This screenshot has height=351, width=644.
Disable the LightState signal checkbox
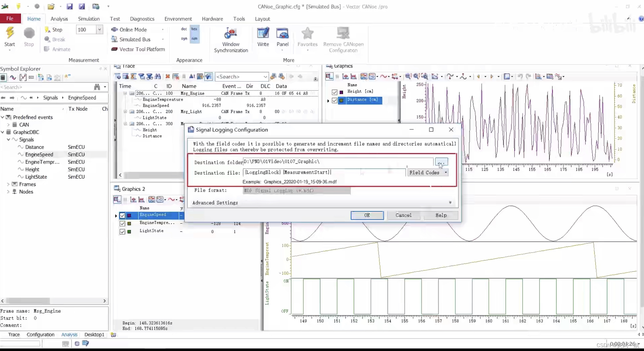coord(122,232)
